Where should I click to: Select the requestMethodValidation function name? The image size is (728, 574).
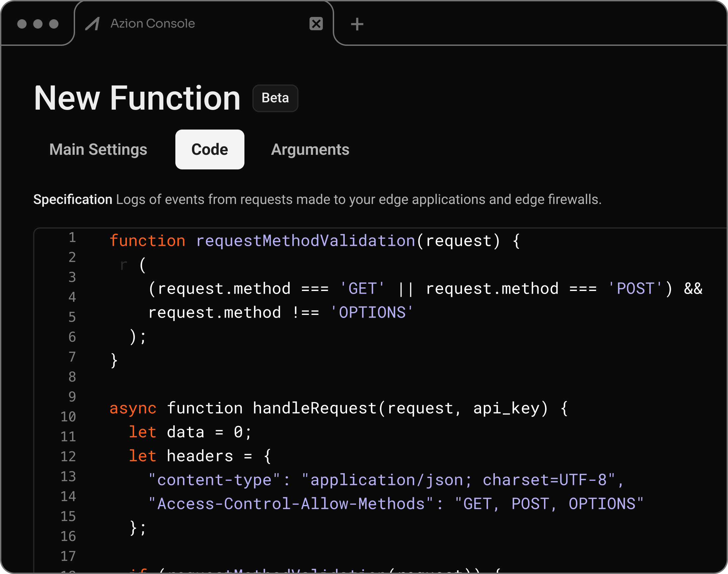(304, 240)
